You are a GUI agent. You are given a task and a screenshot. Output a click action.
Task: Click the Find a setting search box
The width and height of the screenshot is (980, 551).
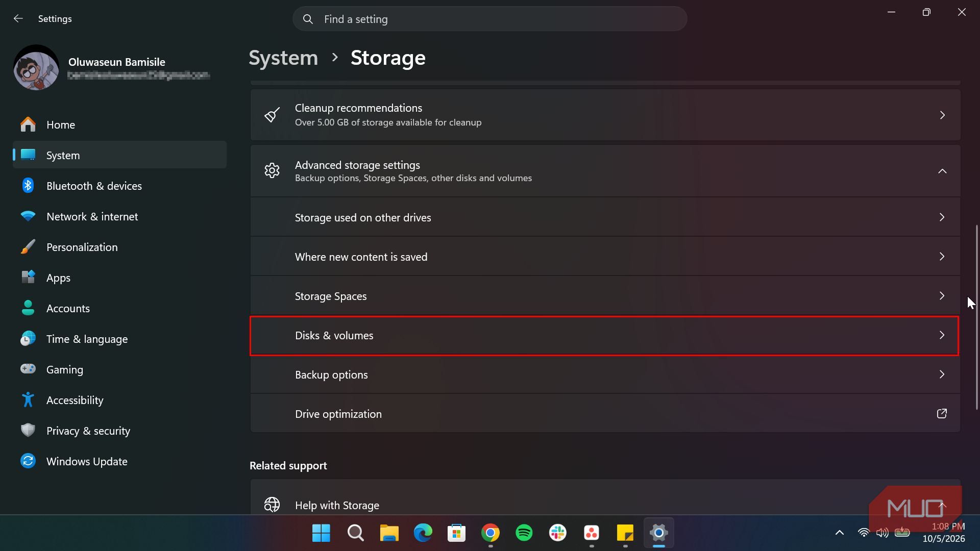(x=489, y=19)
